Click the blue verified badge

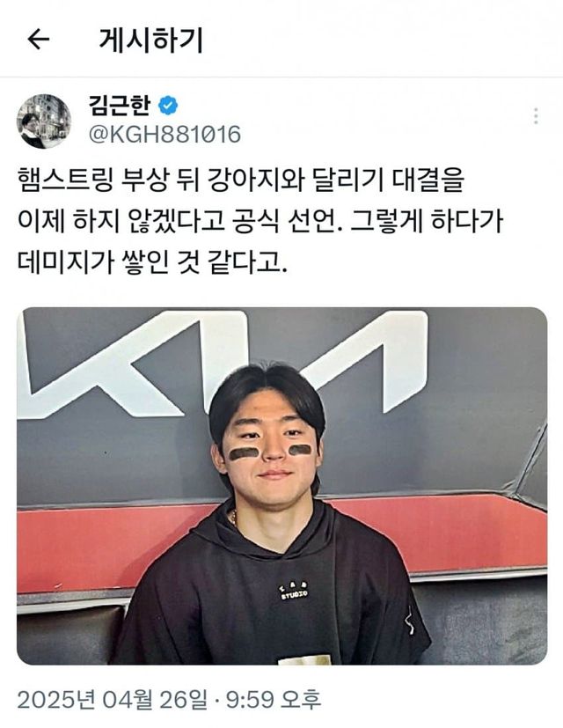tap(168, 106)
